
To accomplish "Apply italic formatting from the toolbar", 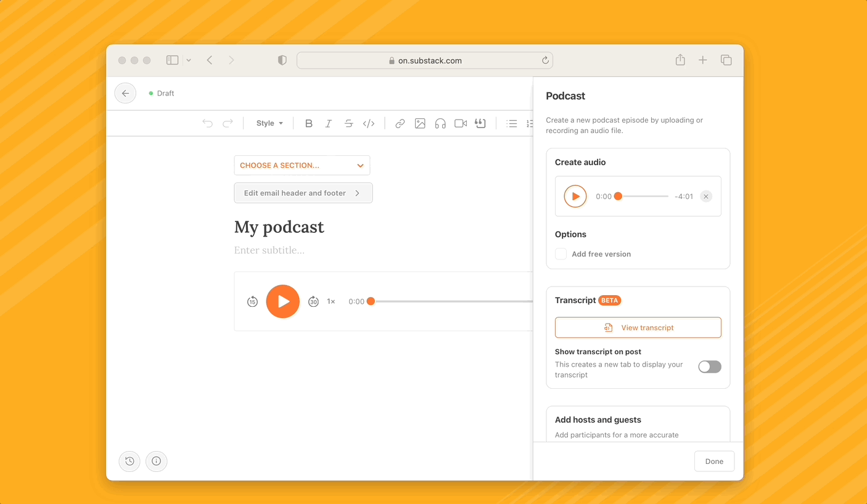I will [x=329, y=123].
